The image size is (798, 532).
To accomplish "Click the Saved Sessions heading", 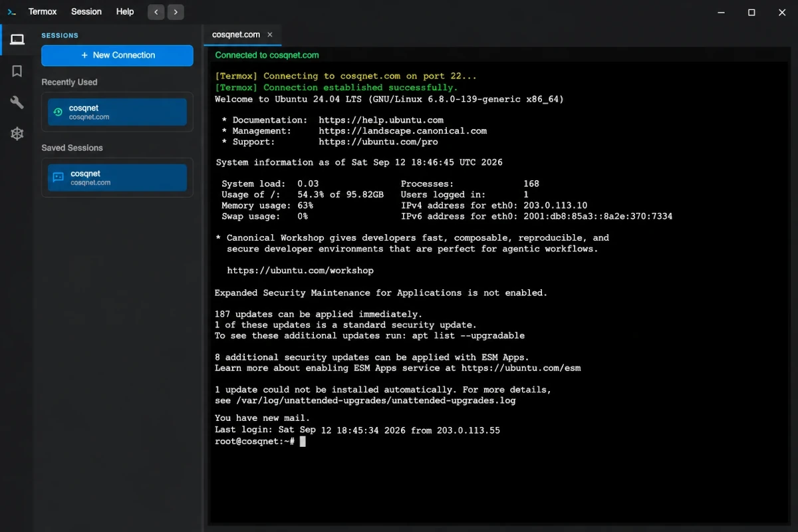I will 72,148.
